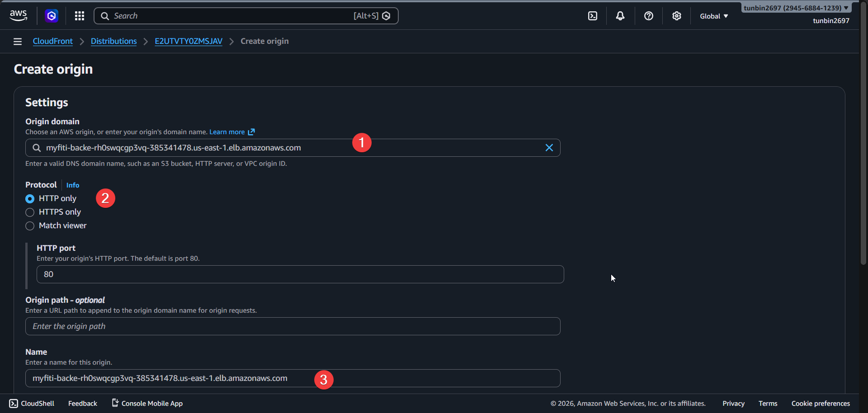Open the hamburger navigation menu

tap(17, 41)
